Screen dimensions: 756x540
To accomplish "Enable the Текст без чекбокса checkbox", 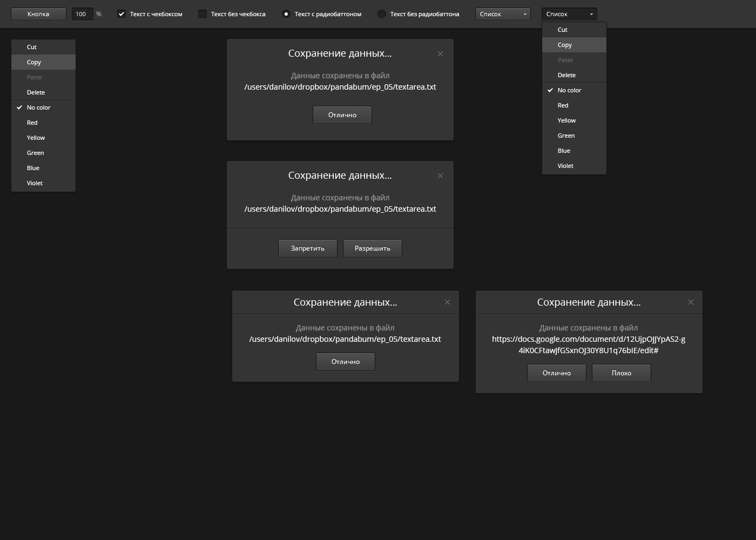I will (x=202, y=14).
